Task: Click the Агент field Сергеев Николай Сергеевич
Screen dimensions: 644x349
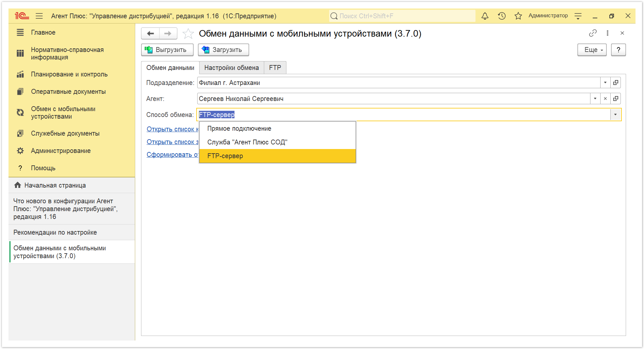Action: pos(394,99)
